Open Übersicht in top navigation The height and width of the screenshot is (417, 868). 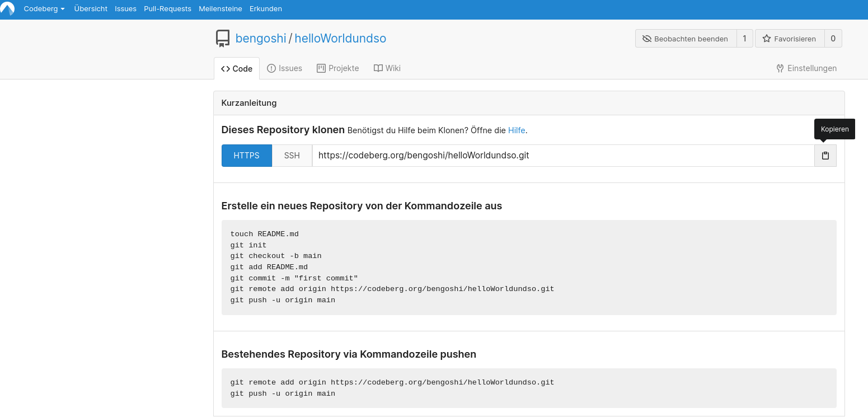pyautogui.click(x=91, y=9)
